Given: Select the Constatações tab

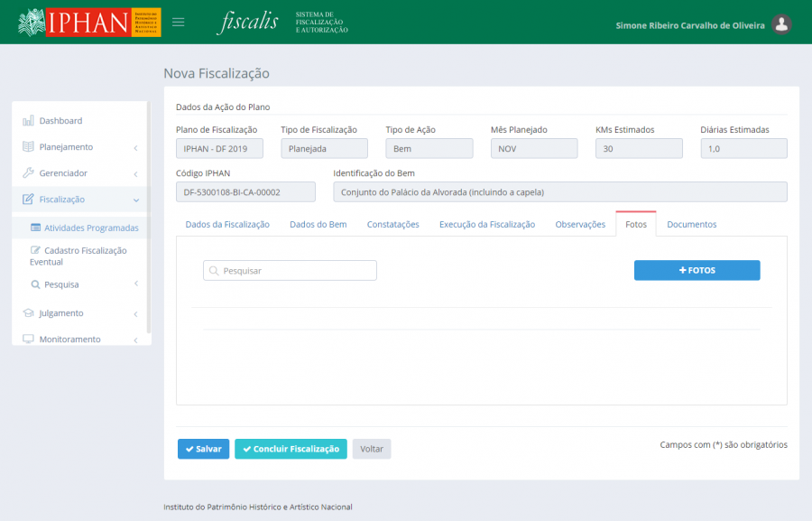Looking at the screenshot, I should (x=392, y=224).
